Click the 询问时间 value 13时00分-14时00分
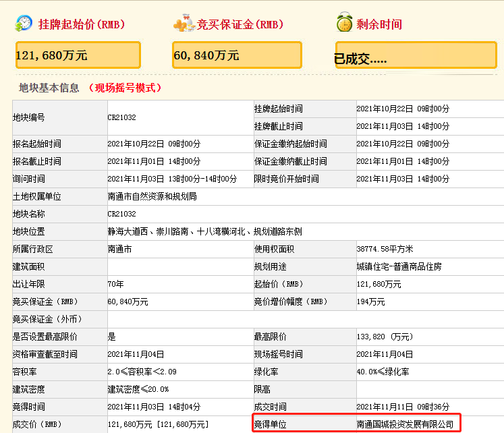 pyautogui.click(x=202, y=179)
